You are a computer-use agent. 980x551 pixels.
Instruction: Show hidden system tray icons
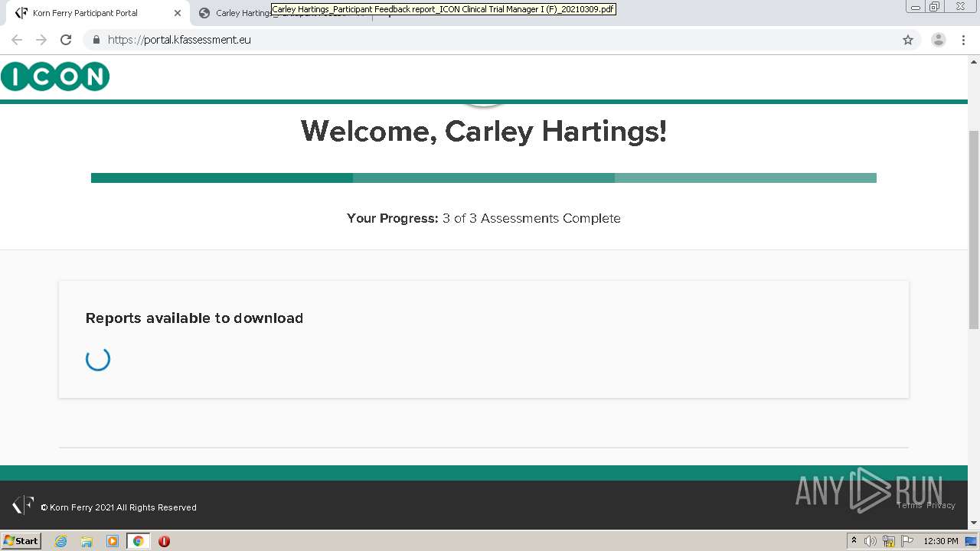854,541
